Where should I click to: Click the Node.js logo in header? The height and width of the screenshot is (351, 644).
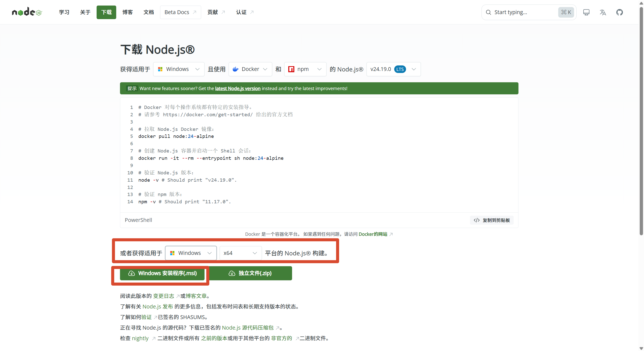(27, 12)
